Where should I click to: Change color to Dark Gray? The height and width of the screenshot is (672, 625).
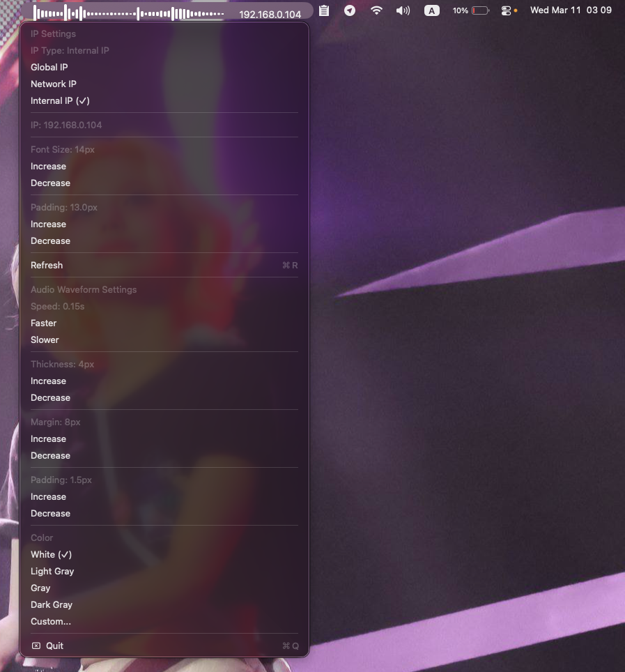point(52,604)
